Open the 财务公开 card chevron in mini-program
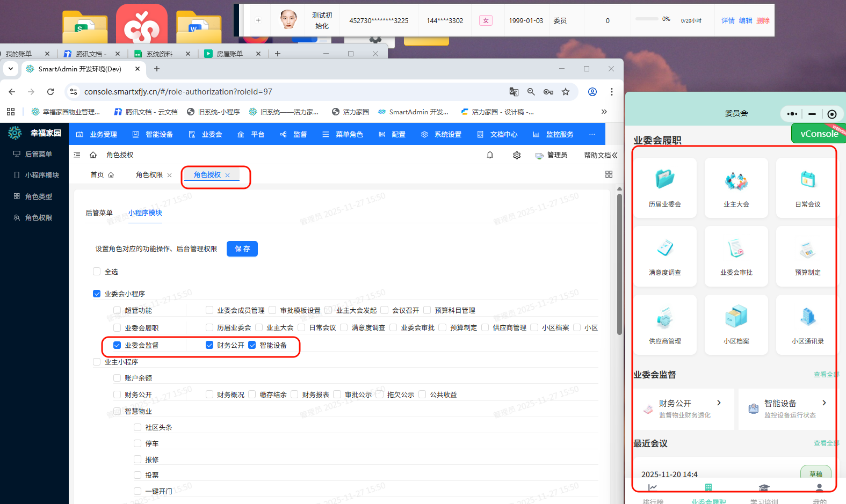The width and height of the screenshot is (846, 504). 719,403
